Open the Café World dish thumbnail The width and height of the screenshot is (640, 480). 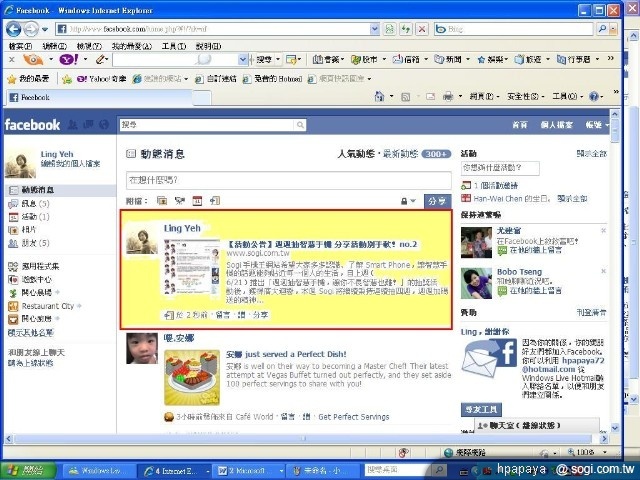tap(192, 378)
